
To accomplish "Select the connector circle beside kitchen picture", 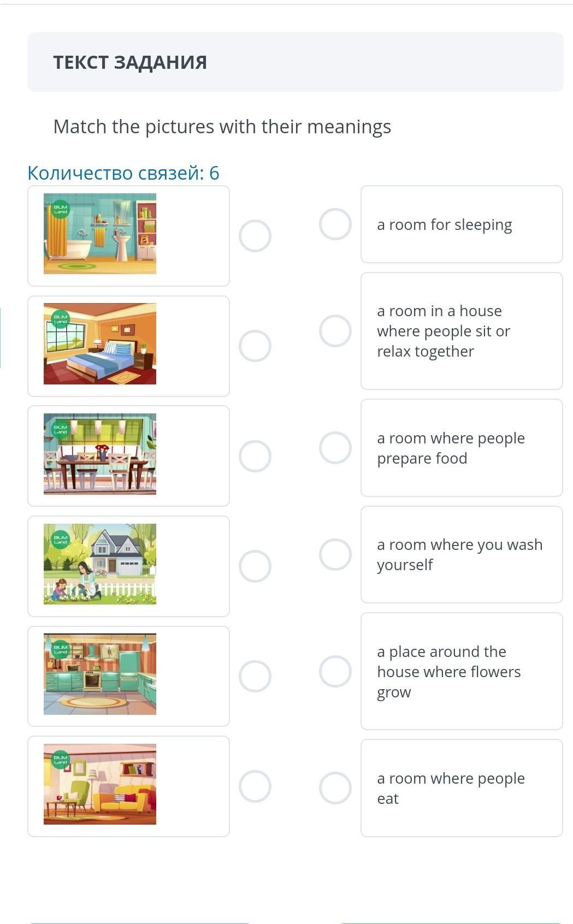I will click(255, 676).
